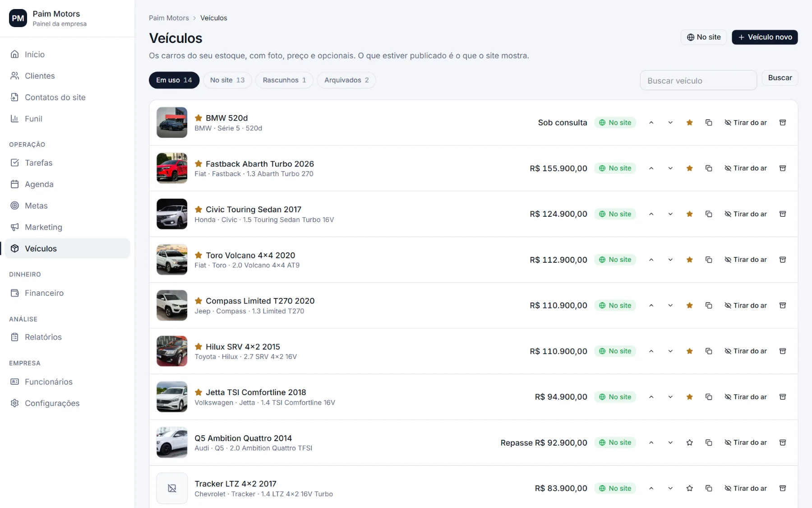812x508 pixels.
Task: Move Toro Volcano 4×4 2020 up
Action: 651,260
